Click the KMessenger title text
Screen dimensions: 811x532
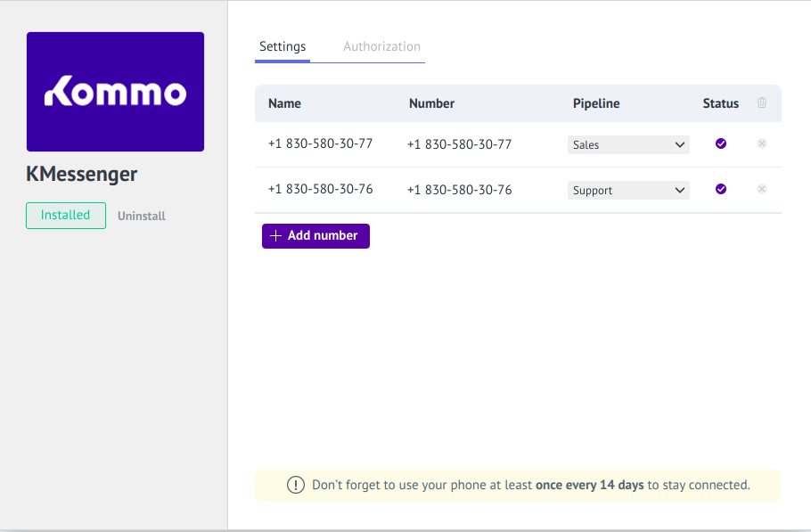click(82, 175)
